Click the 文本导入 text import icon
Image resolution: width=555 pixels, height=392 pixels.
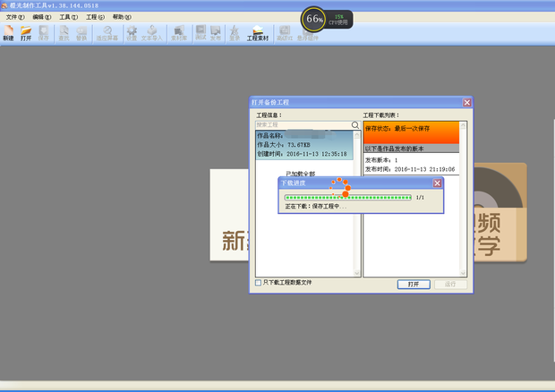(x=152, y=32)
